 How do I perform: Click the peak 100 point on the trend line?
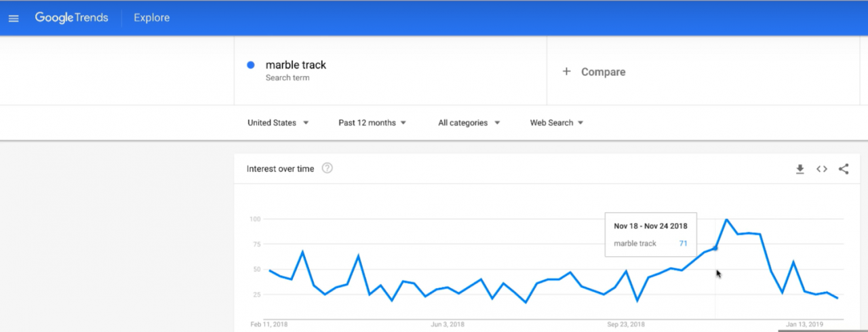tap(727, 220)
